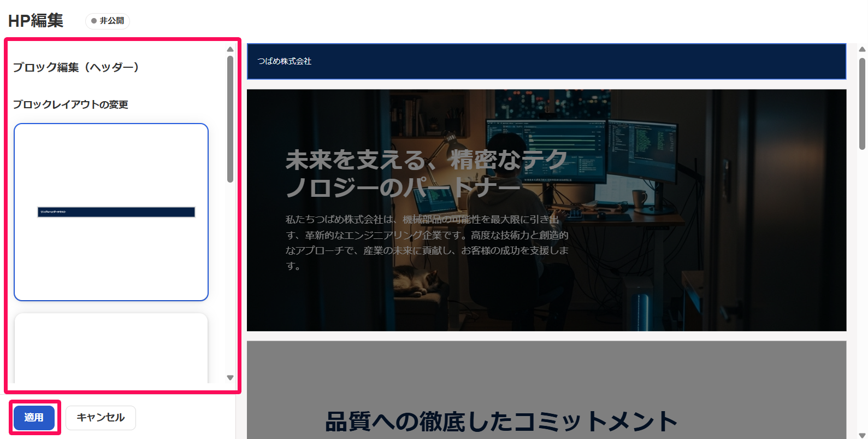Click the 品質への徹底したコミットメント heading
868x439 pixels.
tap(501, 422)
